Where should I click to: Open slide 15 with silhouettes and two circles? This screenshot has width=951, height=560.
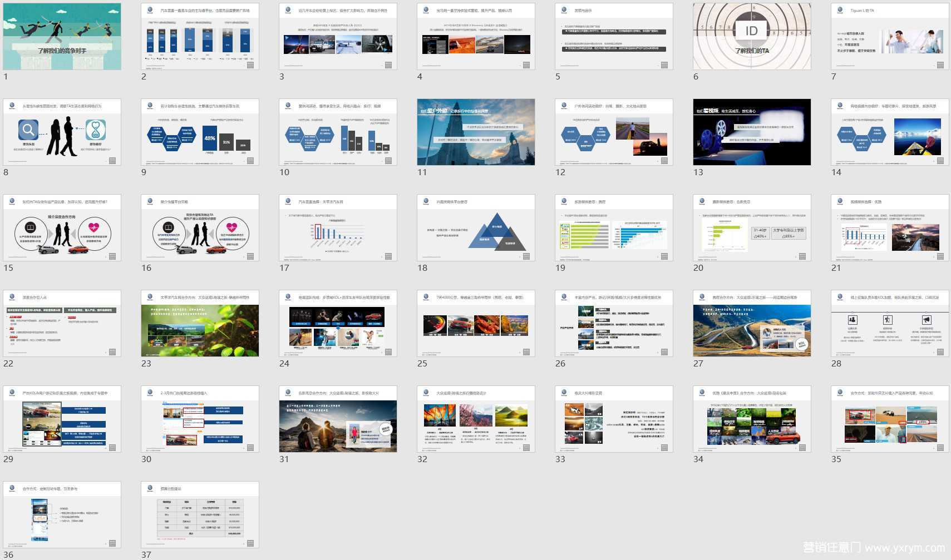(62, 227)
